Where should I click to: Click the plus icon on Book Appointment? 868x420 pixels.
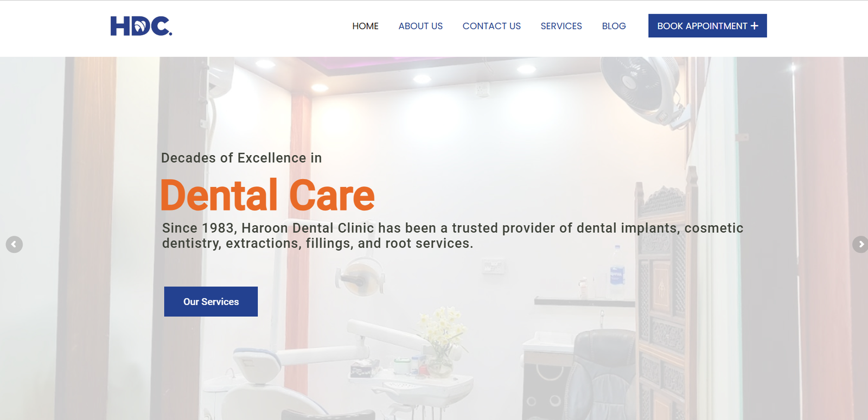click(754, 26)
